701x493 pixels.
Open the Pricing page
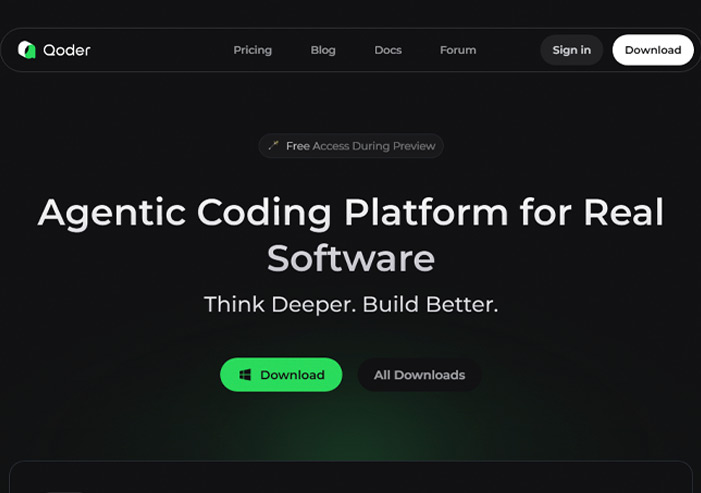[253, 50]
